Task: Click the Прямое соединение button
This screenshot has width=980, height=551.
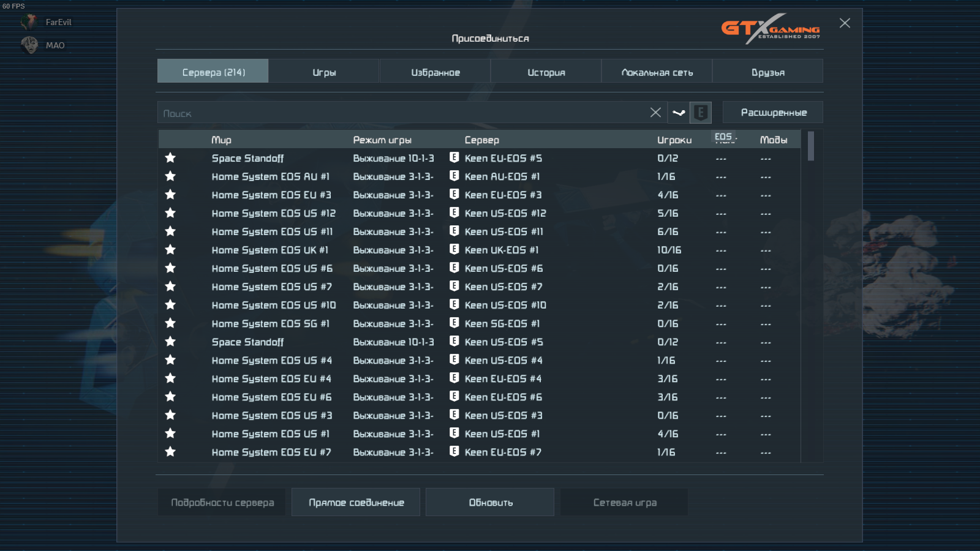Action: click(356, 502)
